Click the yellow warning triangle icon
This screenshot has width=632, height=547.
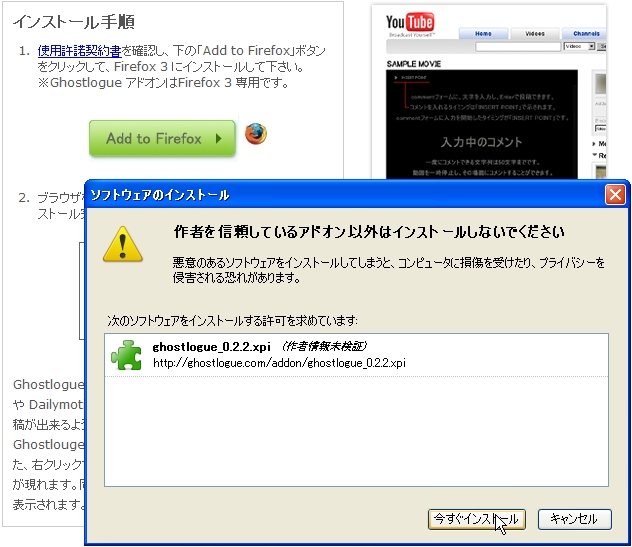click(123, 244)
